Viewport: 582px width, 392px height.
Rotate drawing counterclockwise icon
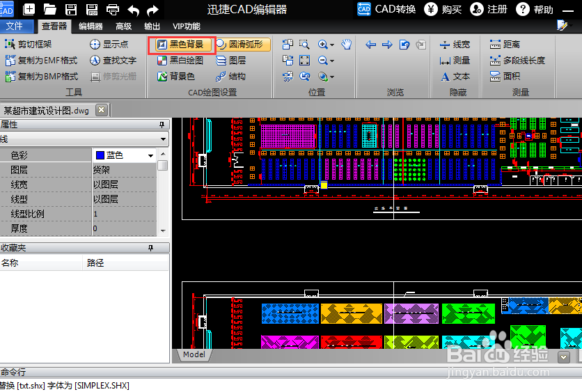click(x=288, y=45)
